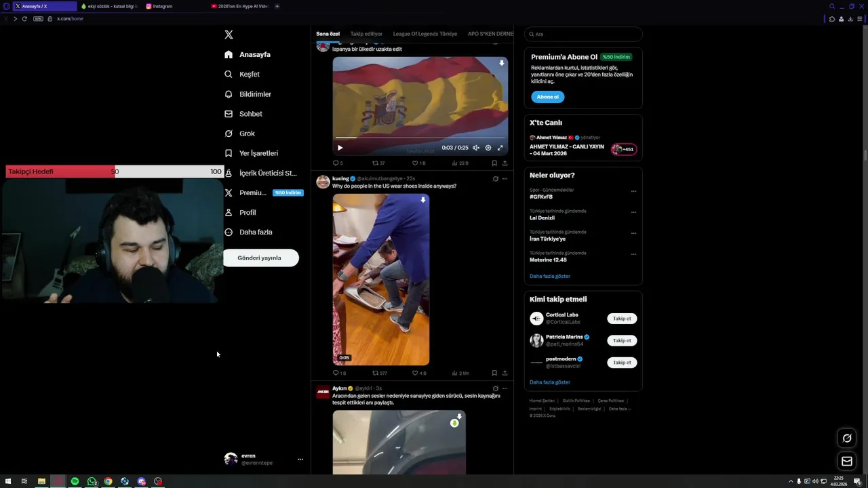Click the Abone ol premium button

point(548,97)
